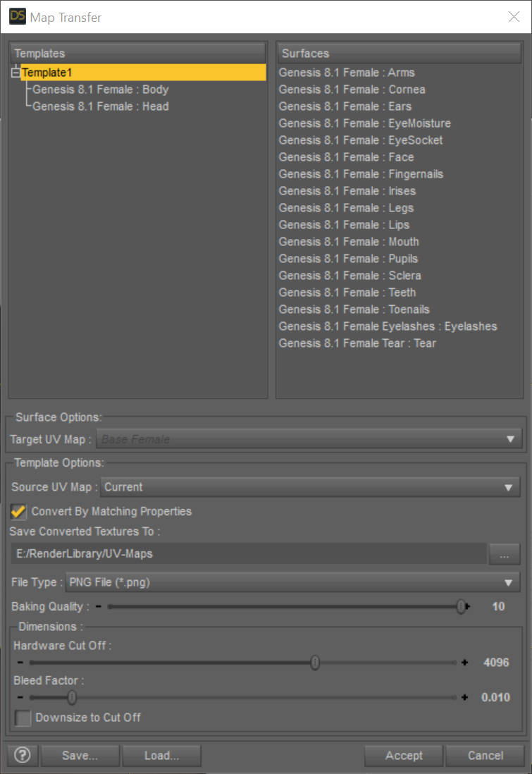Select Genesis 8.1 Female : Arms surface

point(347,73)
